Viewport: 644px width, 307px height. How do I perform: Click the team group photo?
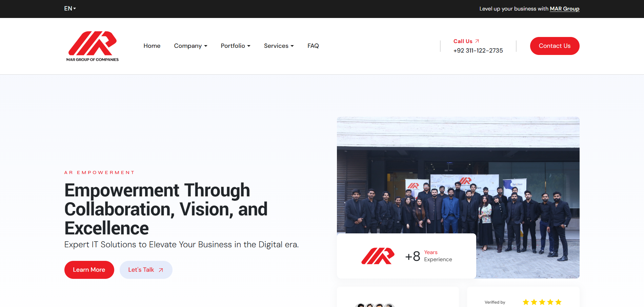click(458, 197)
